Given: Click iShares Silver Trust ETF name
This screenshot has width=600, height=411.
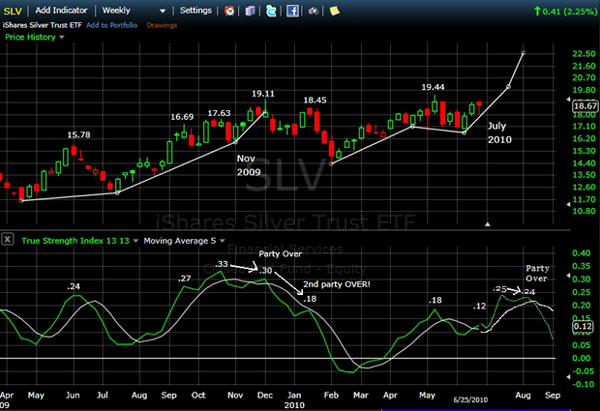Looking at the screenshot, I should [42, 25].
